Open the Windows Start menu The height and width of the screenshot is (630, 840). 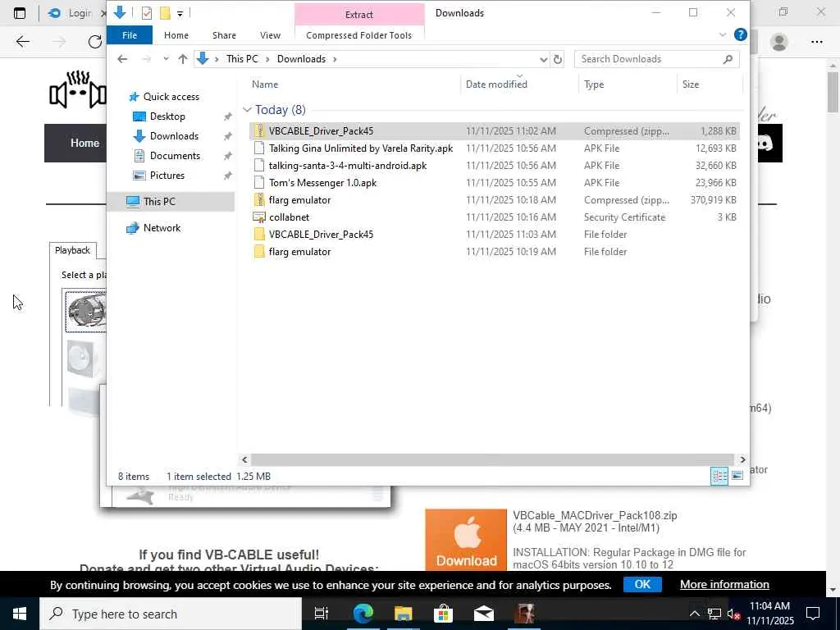point(20,614)
